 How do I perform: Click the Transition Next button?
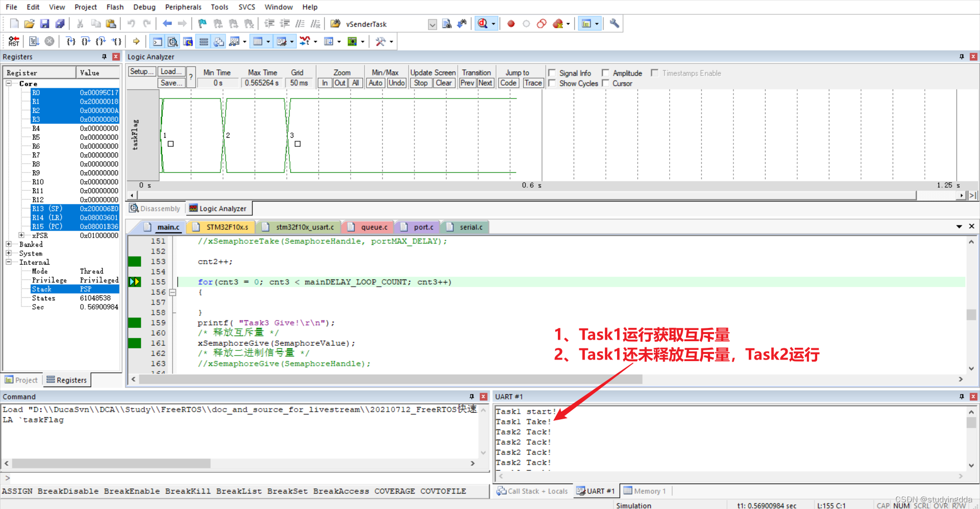(x=485, y=83)
